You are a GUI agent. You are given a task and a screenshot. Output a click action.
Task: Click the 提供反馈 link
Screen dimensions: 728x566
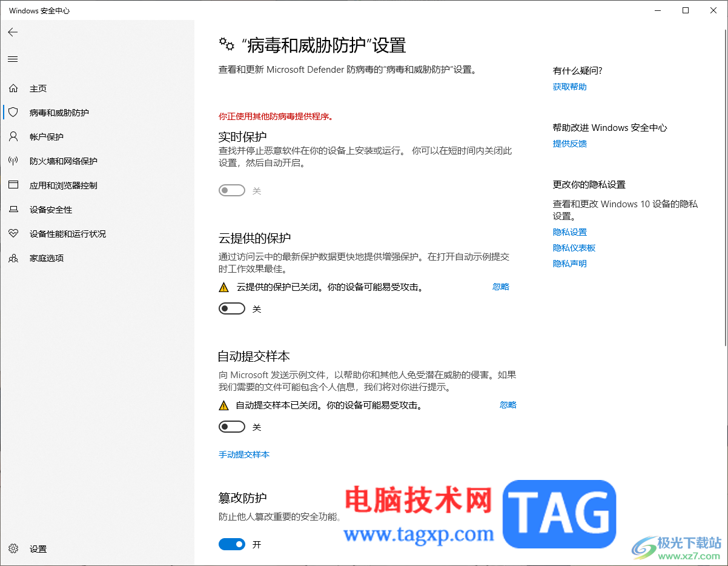pos(570,144)
